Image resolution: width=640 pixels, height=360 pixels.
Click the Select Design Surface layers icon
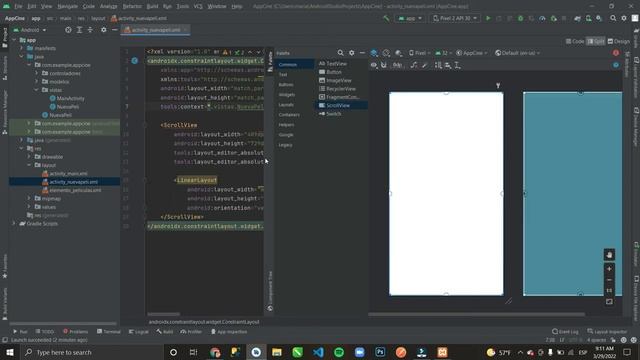coord(374,53)
